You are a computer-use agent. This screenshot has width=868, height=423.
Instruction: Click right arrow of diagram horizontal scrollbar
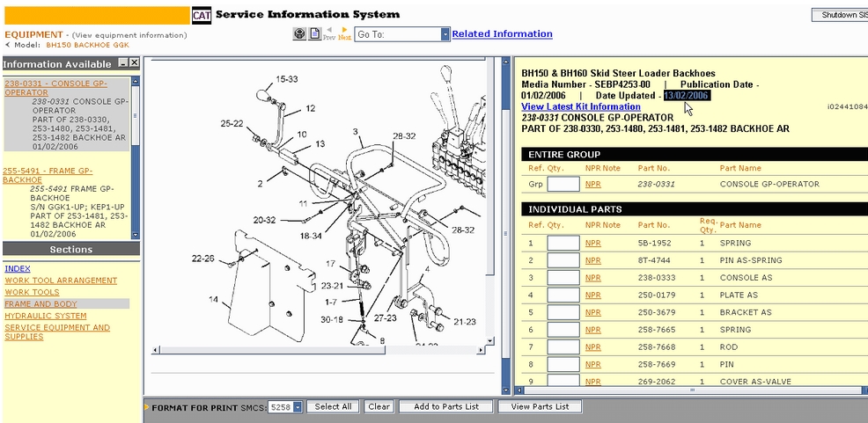480,350
